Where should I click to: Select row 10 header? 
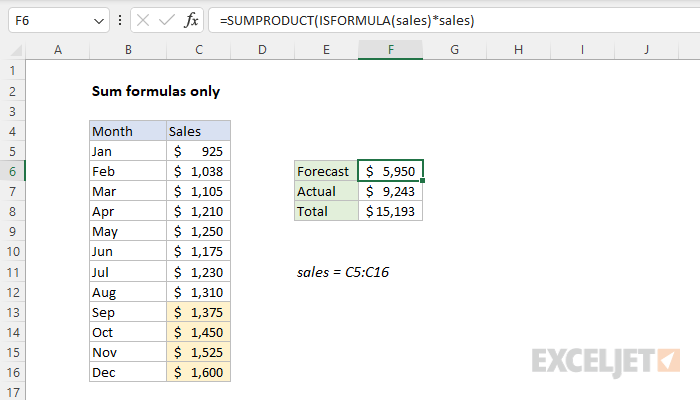tap(12, 252)
